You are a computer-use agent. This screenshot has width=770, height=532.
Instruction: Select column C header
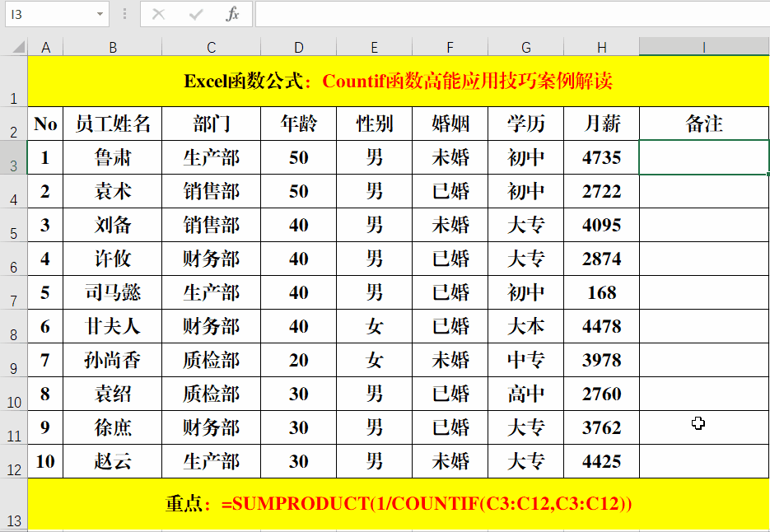pyautogui.click(x=212, y=47)
